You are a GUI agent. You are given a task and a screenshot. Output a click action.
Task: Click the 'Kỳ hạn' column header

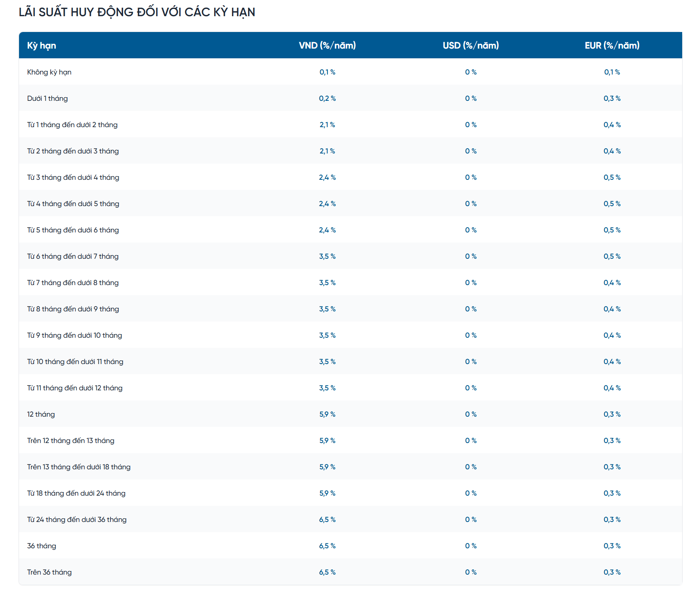(41, 45)
